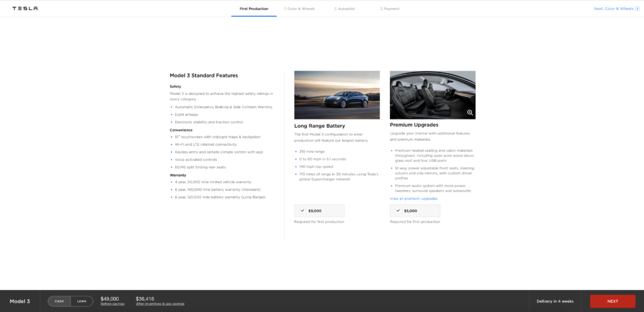The height and width of the screenshot is (312, 644).
Task: Click Required for first production under $9,000
Action: [x=319, y=221]
